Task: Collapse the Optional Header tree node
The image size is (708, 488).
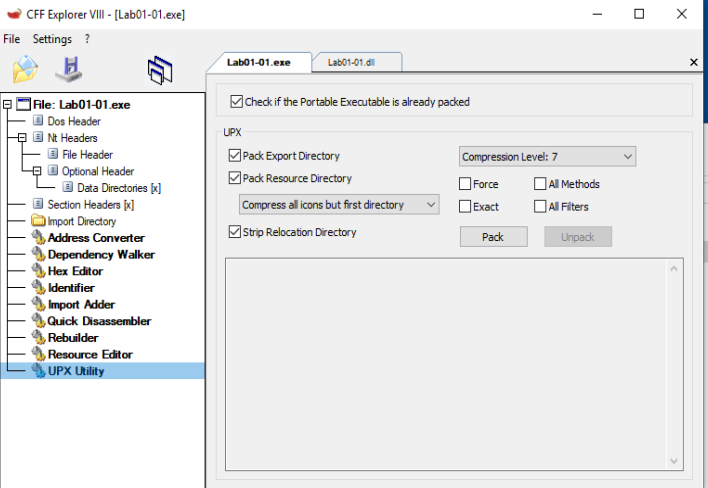Action: (37, 171)
